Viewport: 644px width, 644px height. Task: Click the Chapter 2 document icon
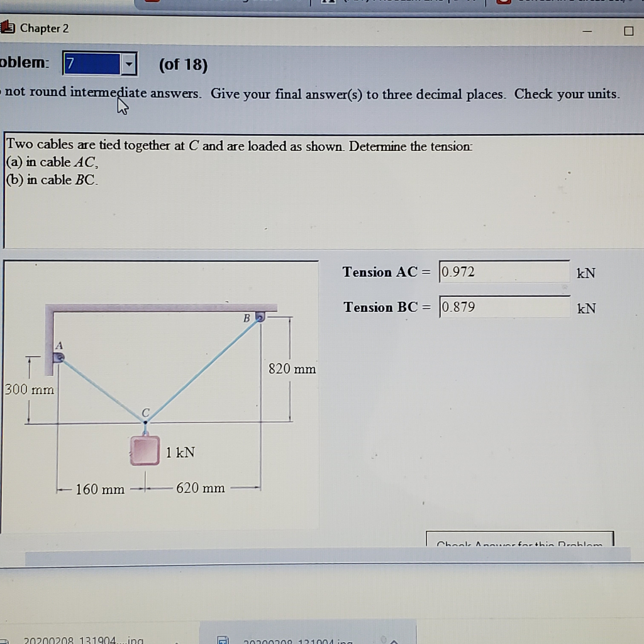coord(9,28)
